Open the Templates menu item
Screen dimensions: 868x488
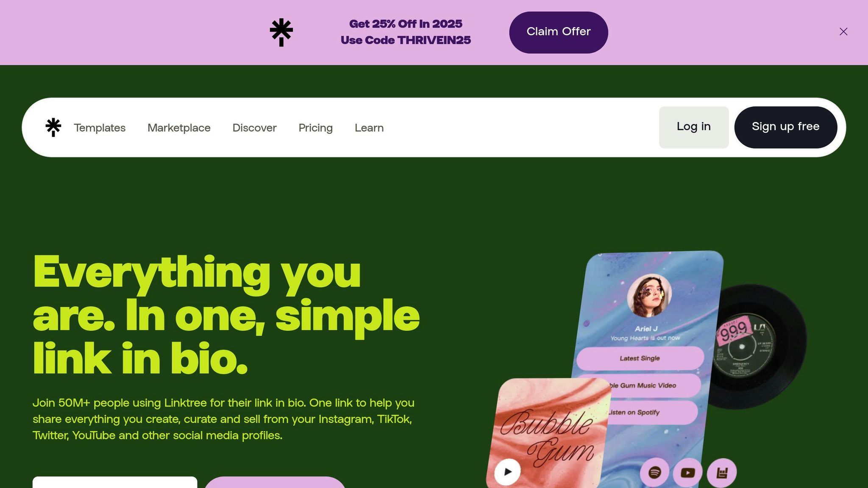[100, 128]
